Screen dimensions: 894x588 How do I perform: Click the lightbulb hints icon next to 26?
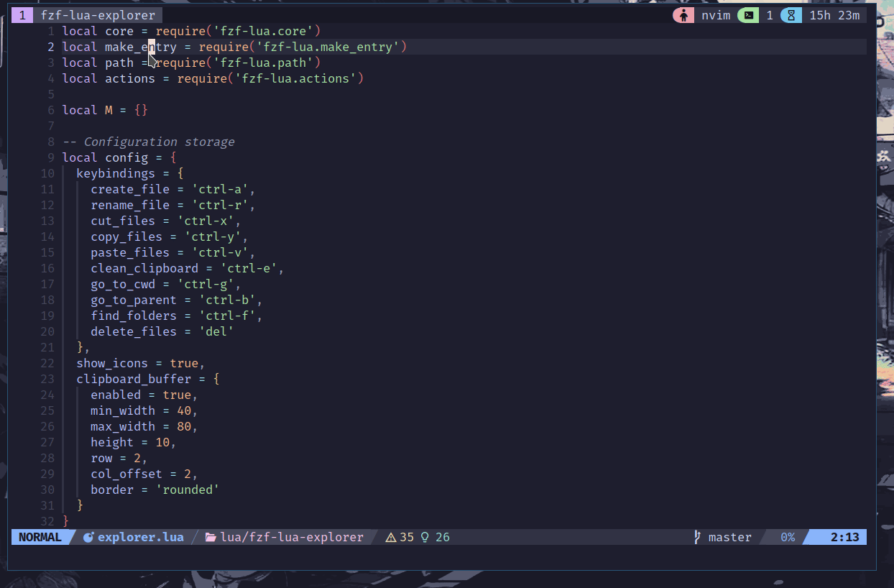click(x=425, y=537)
